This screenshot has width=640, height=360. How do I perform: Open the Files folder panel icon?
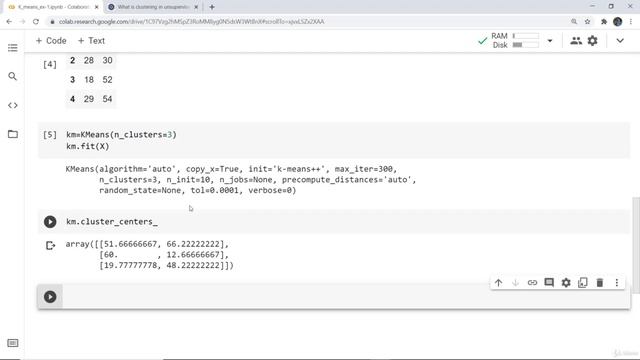[13, 134]
